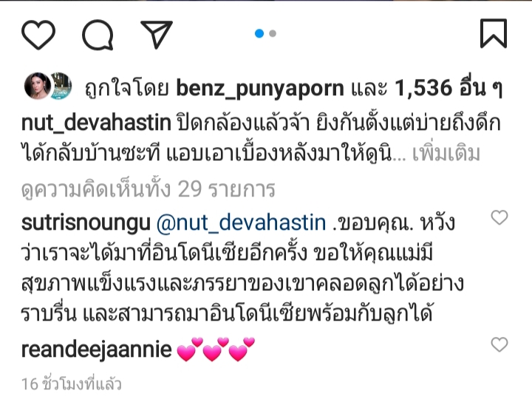Viewport: 532px width, 399px height.
Task: View all 29 comments link
Action: [x=149, y=189]
